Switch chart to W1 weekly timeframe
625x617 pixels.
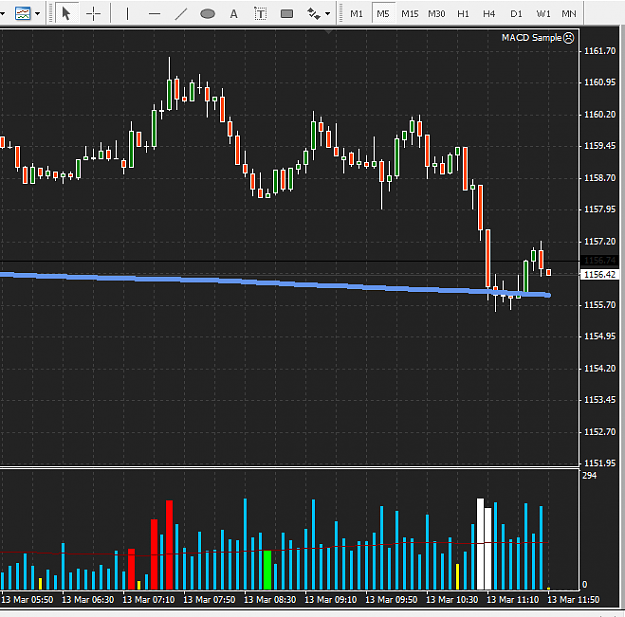(x=543, y=14)
